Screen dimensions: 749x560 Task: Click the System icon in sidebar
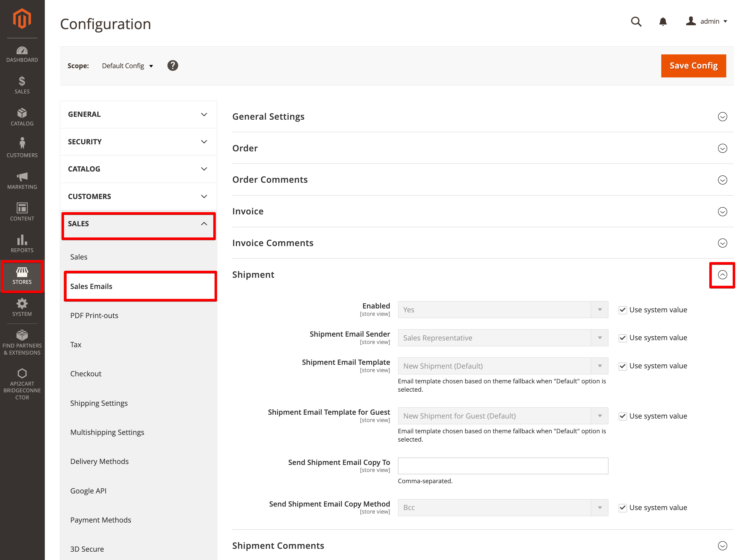click(22, 307)
